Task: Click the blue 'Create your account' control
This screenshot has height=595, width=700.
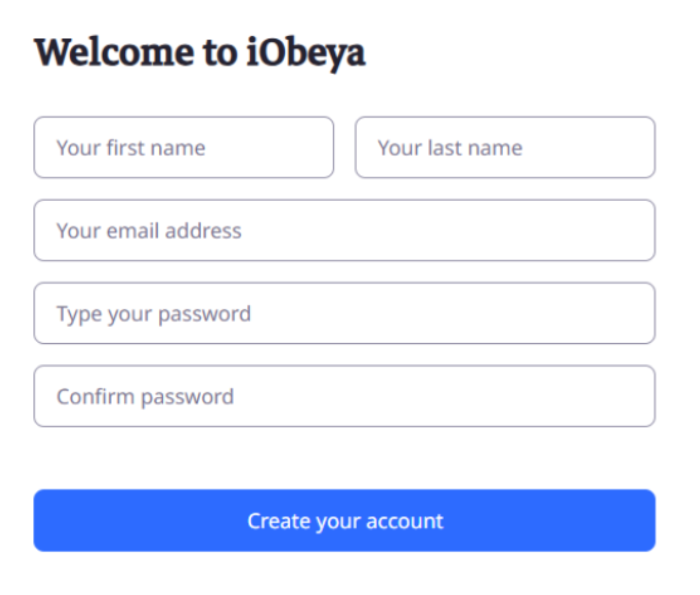Action: coord(345,520)
